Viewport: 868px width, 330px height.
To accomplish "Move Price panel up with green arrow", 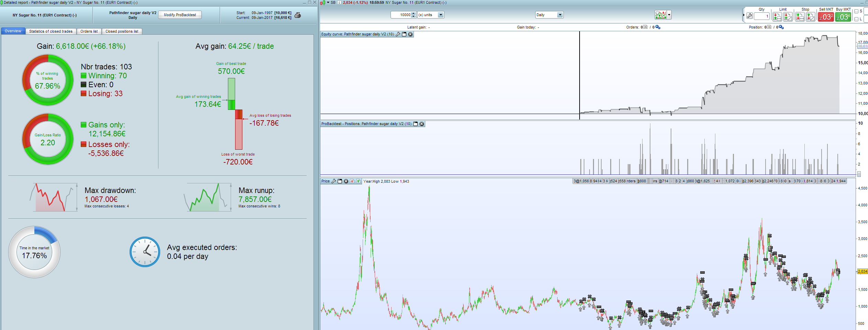I will click(359, 181).
